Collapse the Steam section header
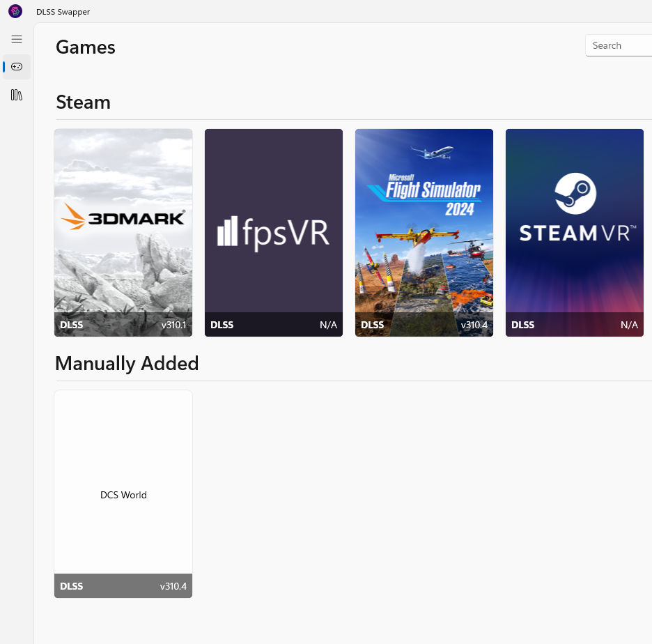This screenshot has height=644, width=652. (83, 102)
